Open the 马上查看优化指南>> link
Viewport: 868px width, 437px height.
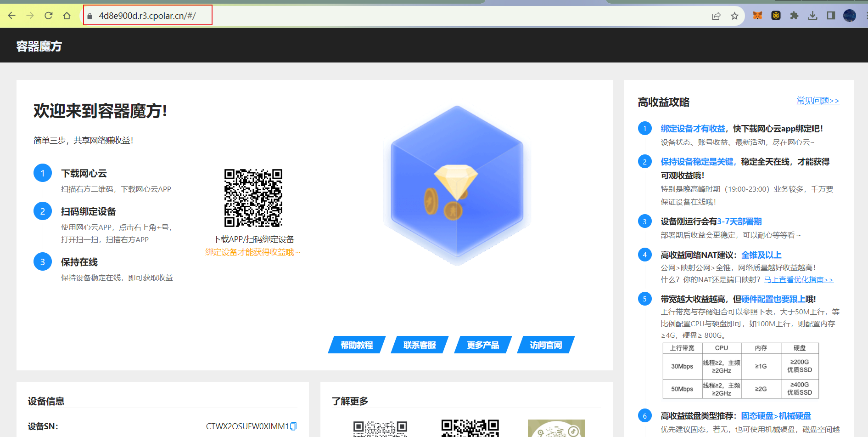tap(799, 280)
